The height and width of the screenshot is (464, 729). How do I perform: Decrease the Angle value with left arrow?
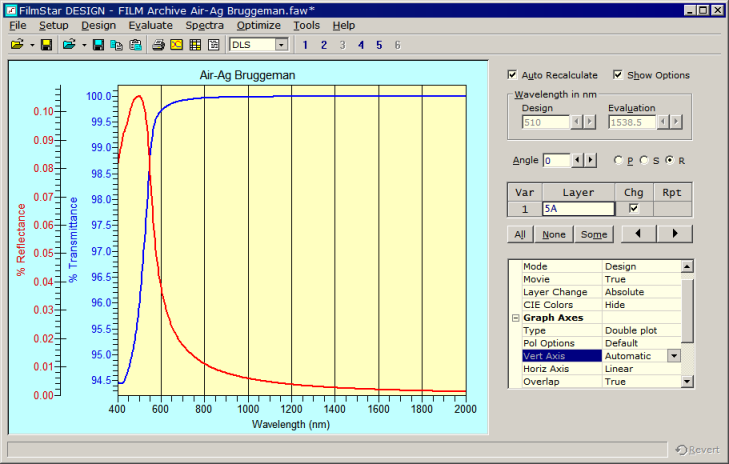pyautogui.click(x=577, y=160)
